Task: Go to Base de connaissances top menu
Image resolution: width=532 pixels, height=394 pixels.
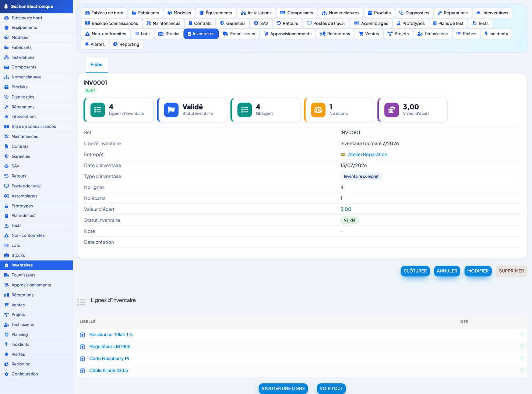Action: coord(111,24)
